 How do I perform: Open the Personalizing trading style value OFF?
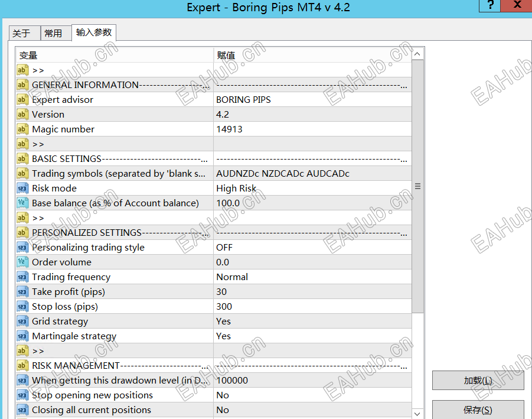tap(312, 247)
